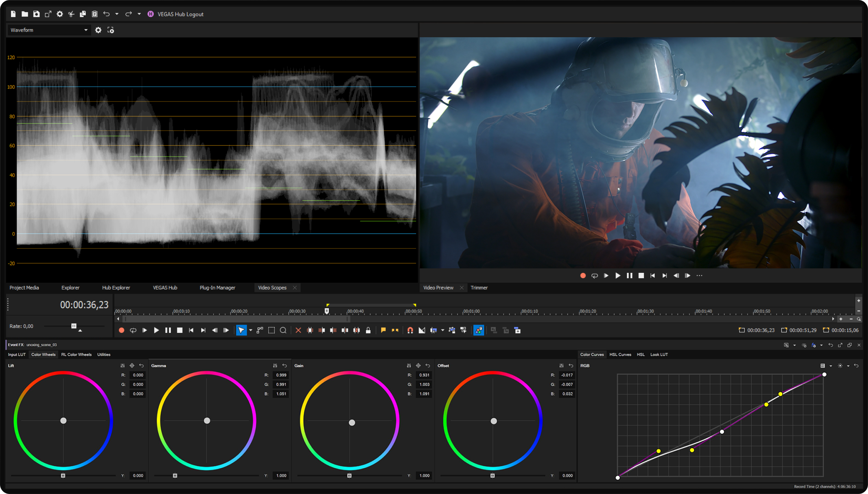The height and width of the screenshot is (494, 868).
Task: Switch to the Trimmer tab
Action: click(x=479, y=288)
